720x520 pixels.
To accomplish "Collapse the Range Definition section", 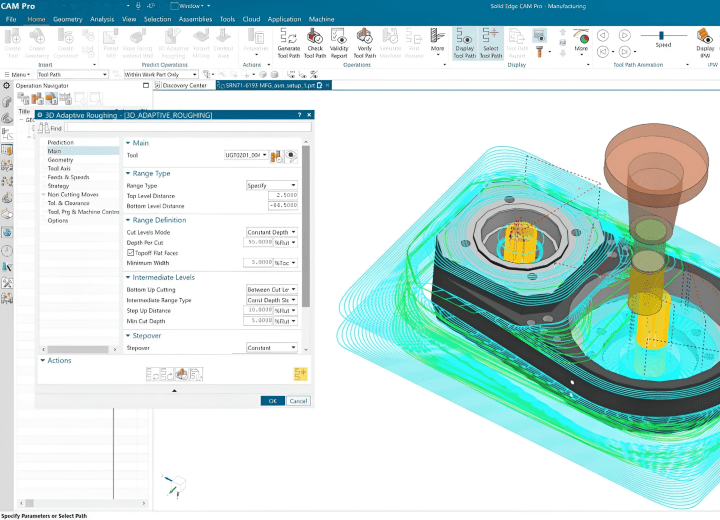I will pyautogui.click(x=128, y=220).
